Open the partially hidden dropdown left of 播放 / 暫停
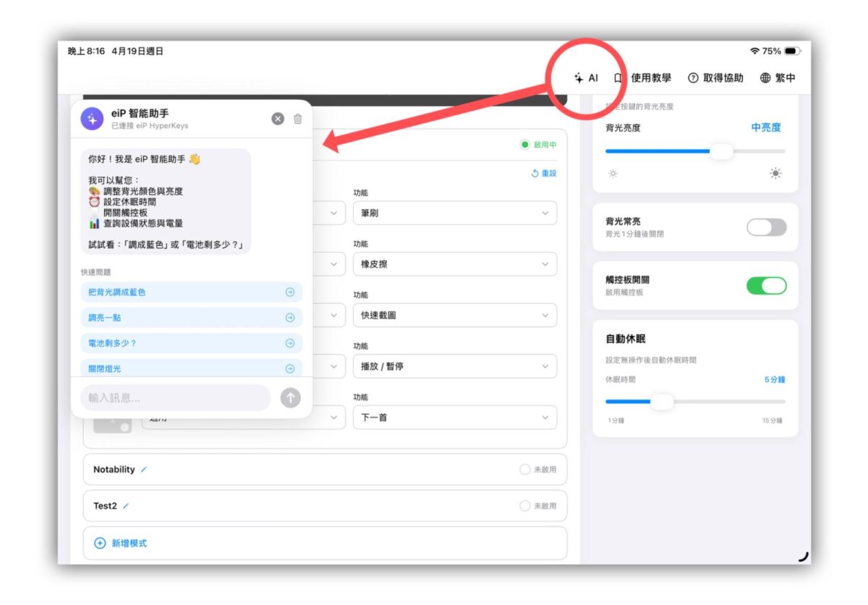Screen dimensions: 868x605 tap(330, 366)
